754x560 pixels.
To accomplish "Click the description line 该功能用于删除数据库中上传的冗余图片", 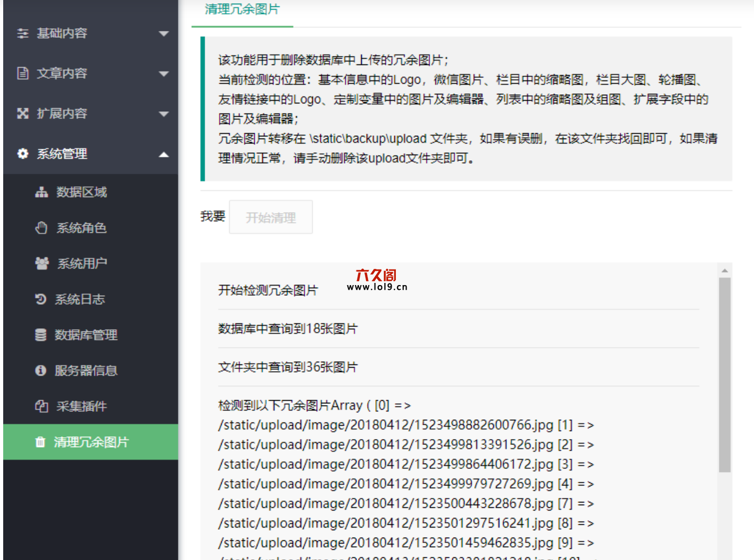I will [334, 60].
